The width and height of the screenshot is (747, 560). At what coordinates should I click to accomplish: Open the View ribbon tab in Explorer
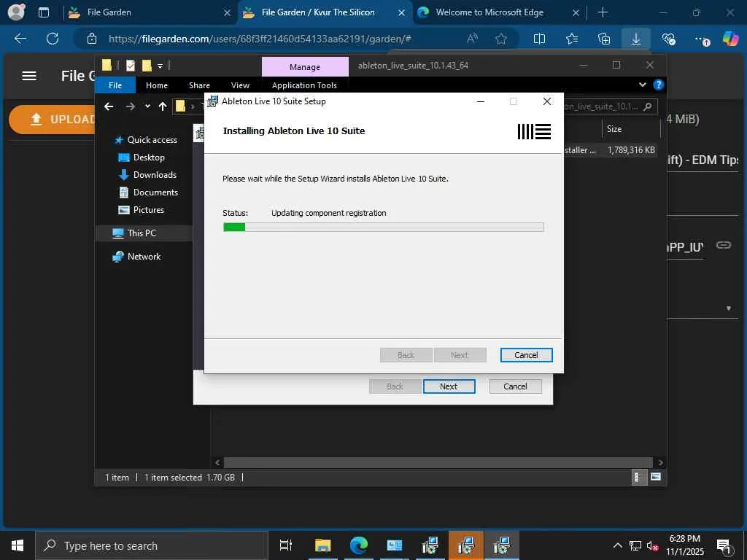[240, 85]
